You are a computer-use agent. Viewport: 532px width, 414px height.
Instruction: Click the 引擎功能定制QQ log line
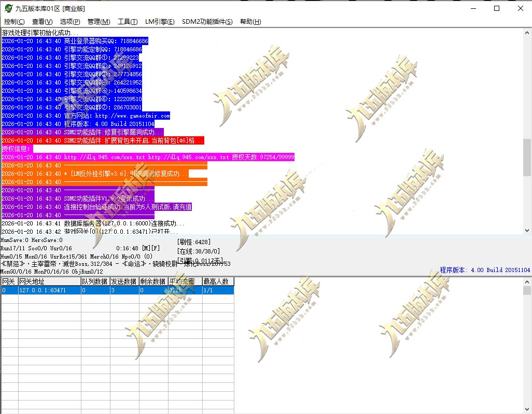[72, 50]
